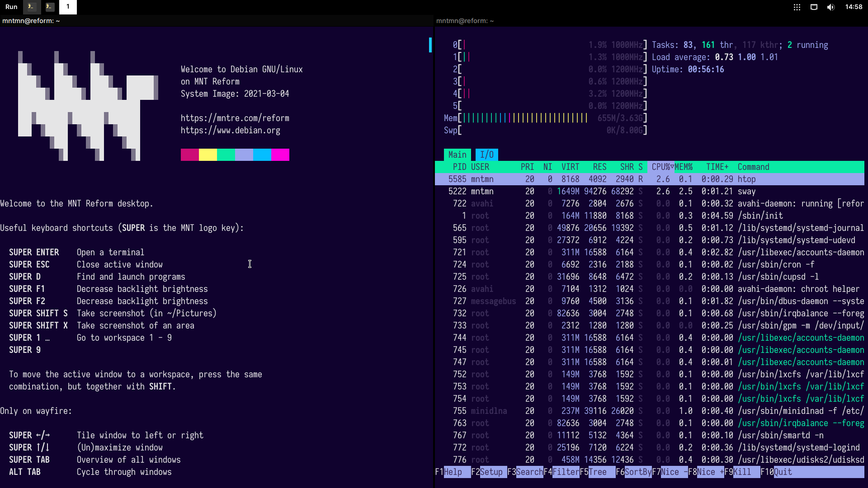
Task: Toggle F5 Tree view in htop
Action: coord(597,472)
